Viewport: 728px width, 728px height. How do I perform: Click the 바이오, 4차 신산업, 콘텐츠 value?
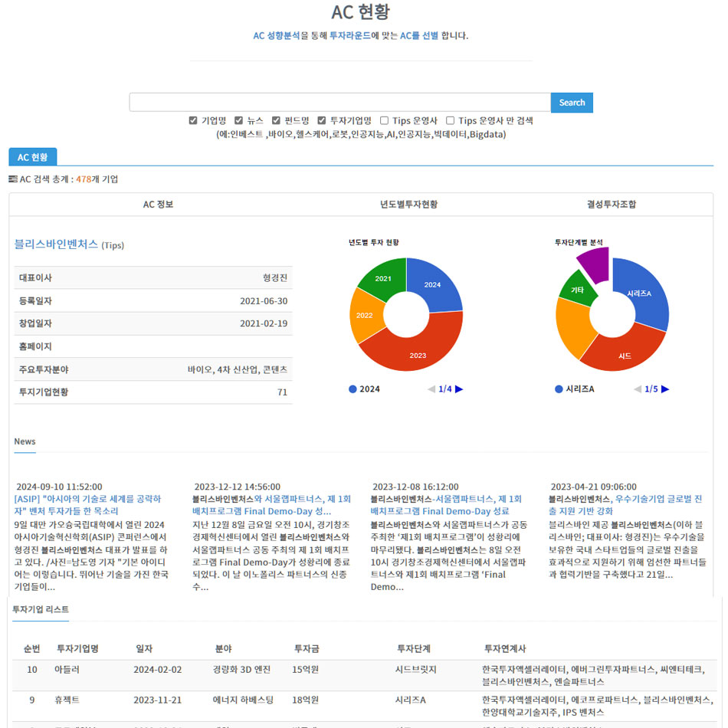[x=238, y=369]
